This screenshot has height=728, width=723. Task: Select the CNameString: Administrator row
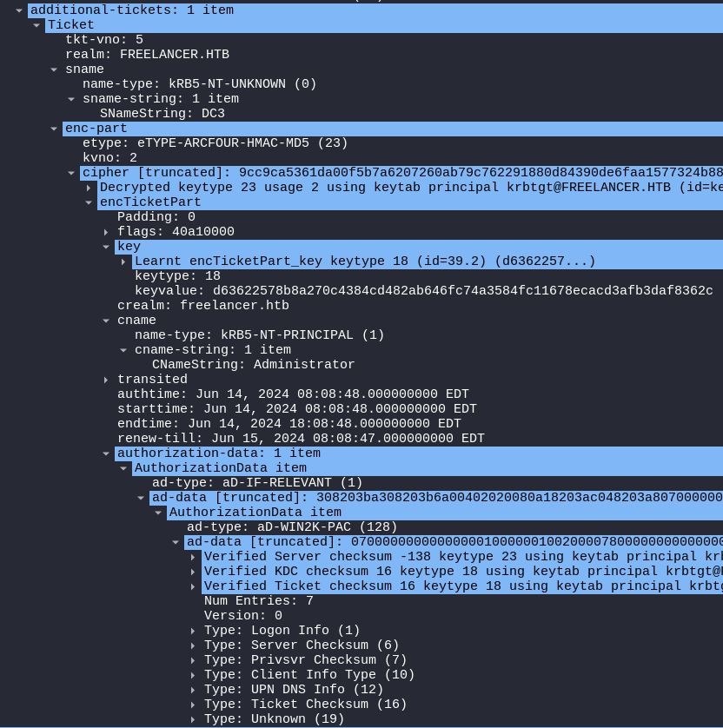point(253,365)
